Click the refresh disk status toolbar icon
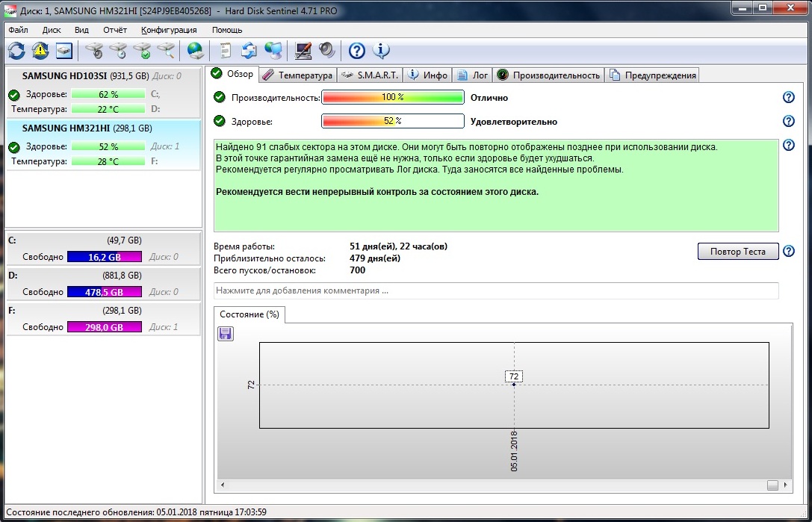Viewport: 812px width, 522px height. 16,51
